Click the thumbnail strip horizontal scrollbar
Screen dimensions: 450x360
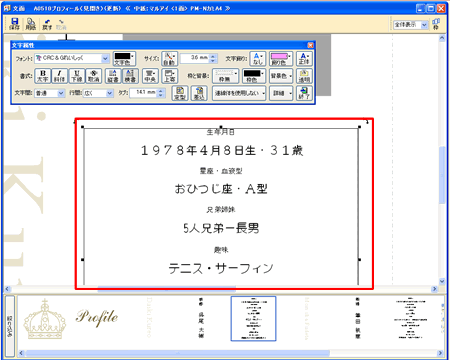click(x=178, y=353)
